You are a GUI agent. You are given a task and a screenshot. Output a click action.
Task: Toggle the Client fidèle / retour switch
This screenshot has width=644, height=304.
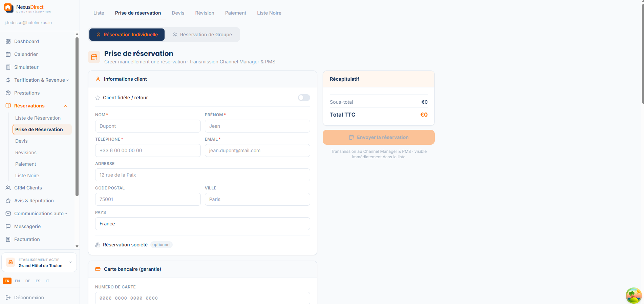[x=304, y=98]
